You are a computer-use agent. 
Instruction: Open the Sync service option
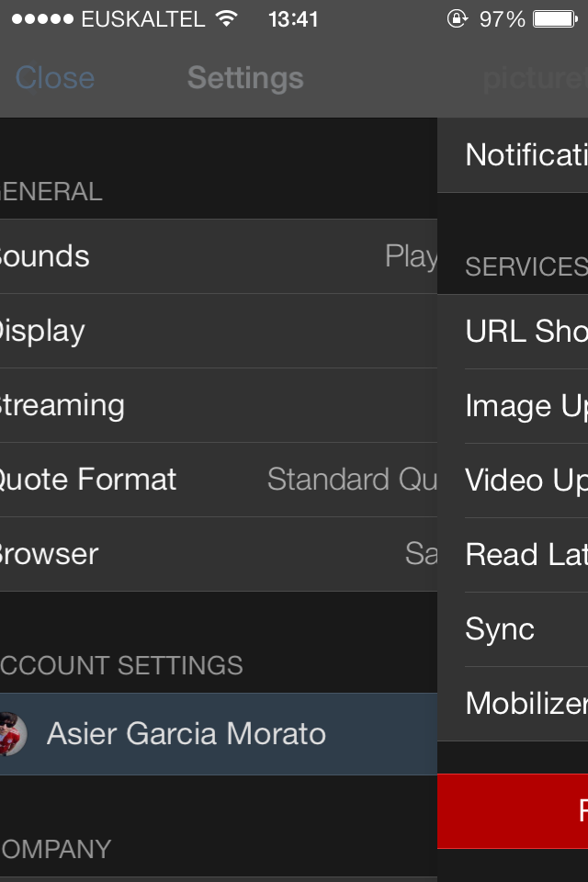click(x=525, y=629)
